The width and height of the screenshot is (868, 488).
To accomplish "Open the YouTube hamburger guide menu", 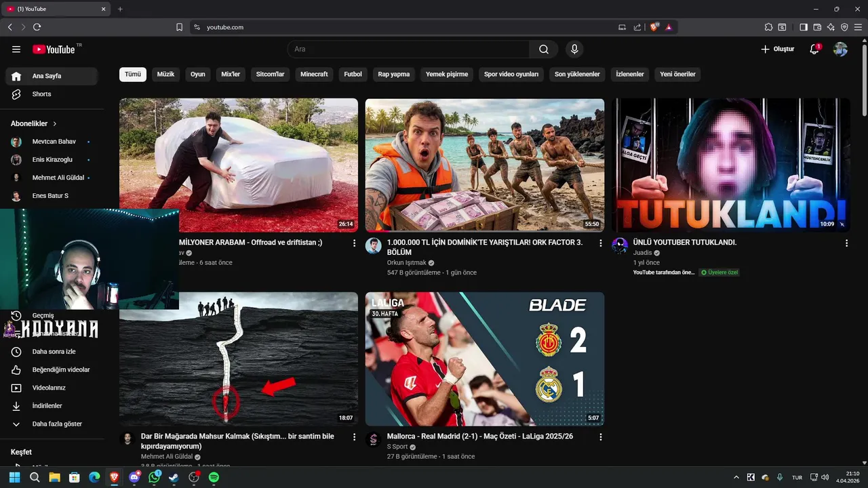I will coord(16,49).
